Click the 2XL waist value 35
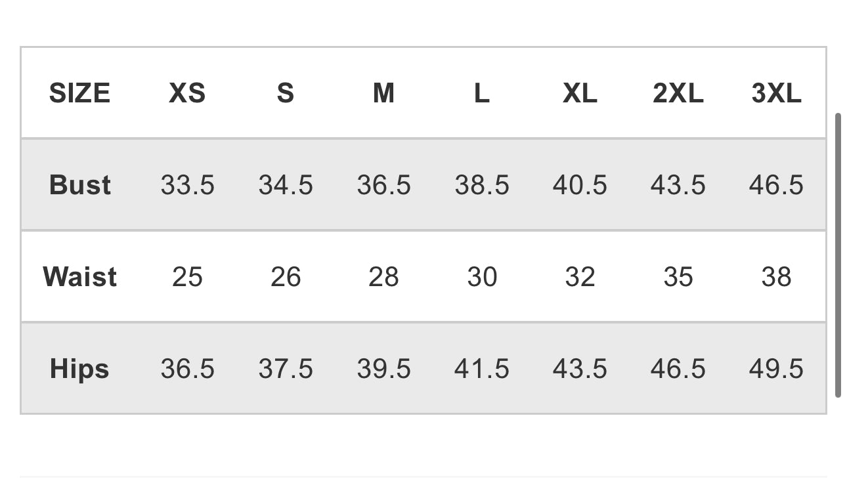Viewport: 847px width, 504px height. (x=678, y=277)
